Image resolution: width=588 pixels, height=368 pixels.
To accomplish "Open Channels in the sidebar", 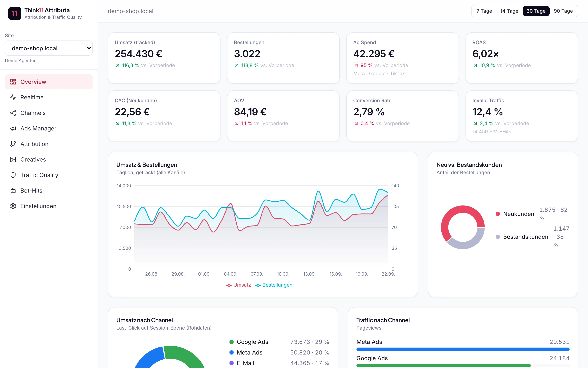I will click(x=49, y=113).
